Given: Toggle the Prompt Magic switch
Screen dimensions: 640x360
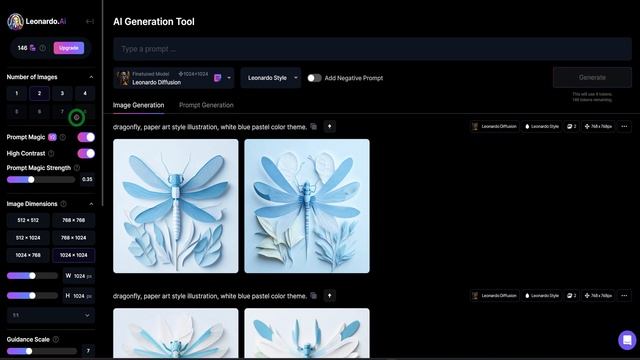Looking at the screenshot, I should click(x=86, y=137).
